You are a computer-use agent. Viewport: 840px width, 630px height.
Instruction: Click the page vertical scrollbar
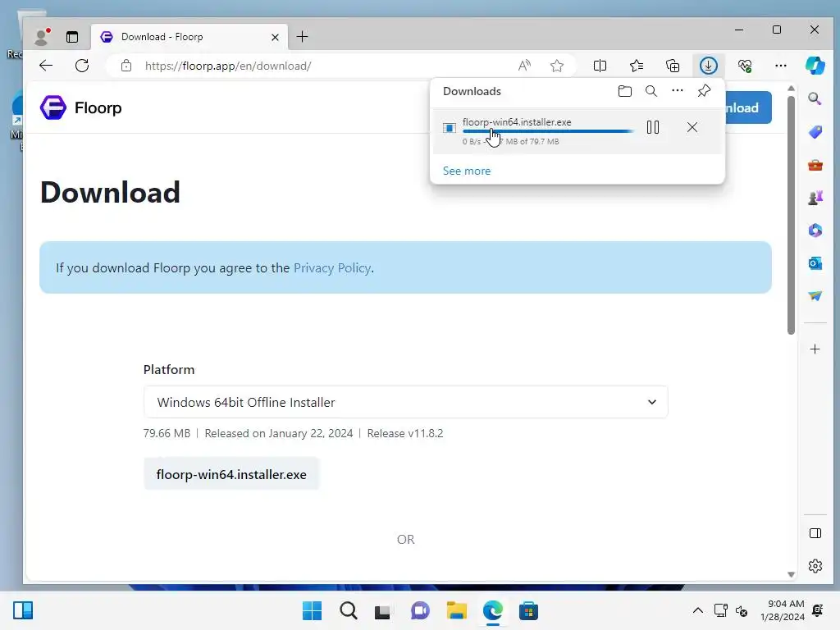(791, 216)
